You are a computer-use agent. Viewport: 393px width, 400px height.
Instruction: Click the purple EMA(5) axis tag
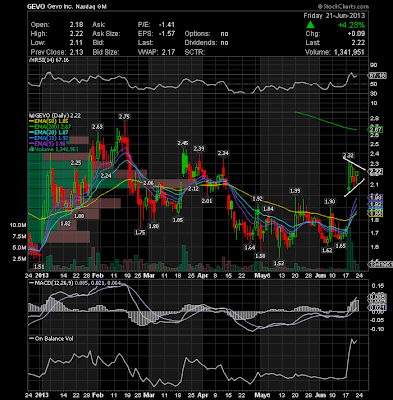tap(375, 197)
